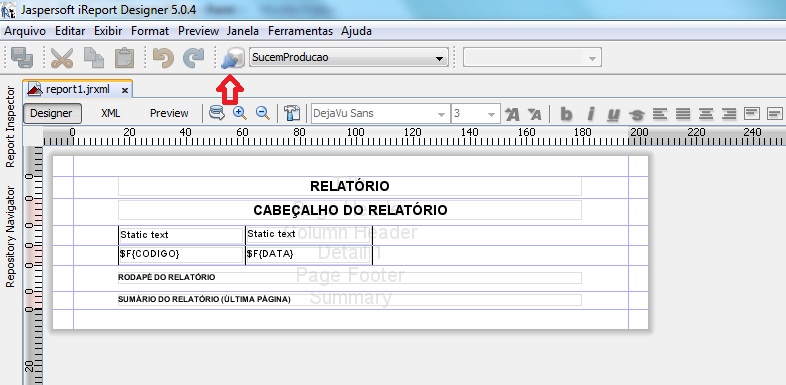Click the Redo arrow icon

[x=193, y=58]
